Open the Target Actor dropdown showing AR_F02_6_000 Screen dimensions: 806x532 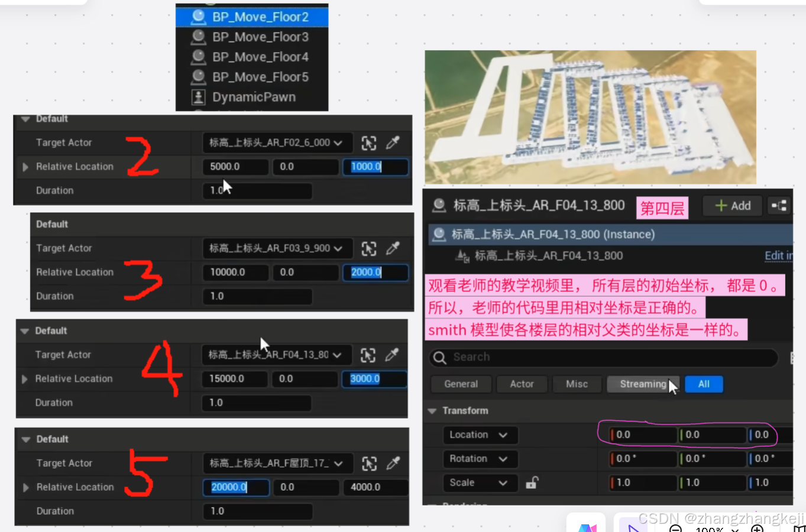[x=277, y=142]
